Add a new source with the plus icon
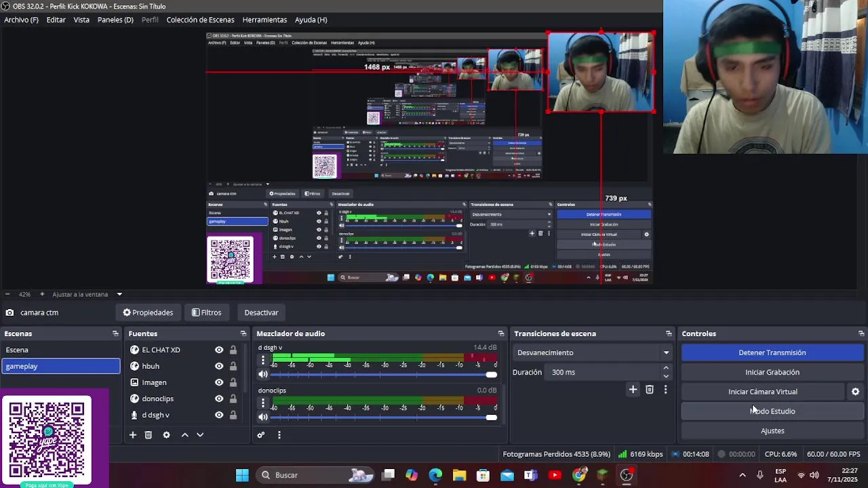868x488 pixels. click(133, 434)
